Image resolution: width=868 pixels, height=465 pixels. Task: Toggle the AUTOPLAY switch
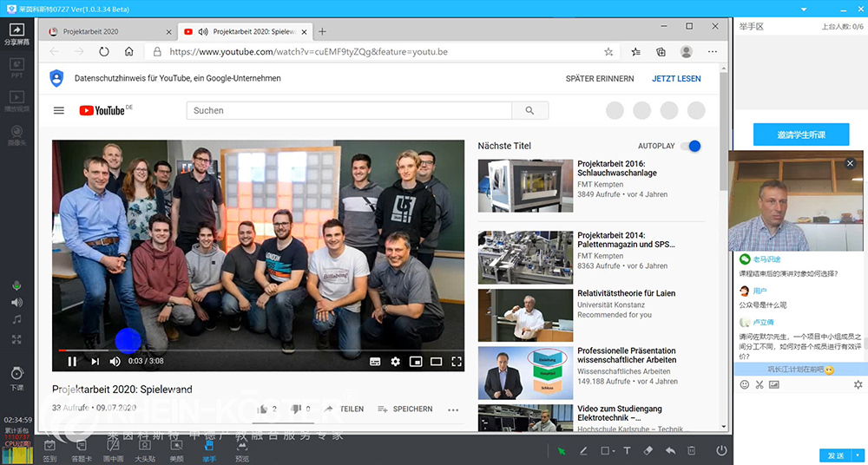point(691,146)
